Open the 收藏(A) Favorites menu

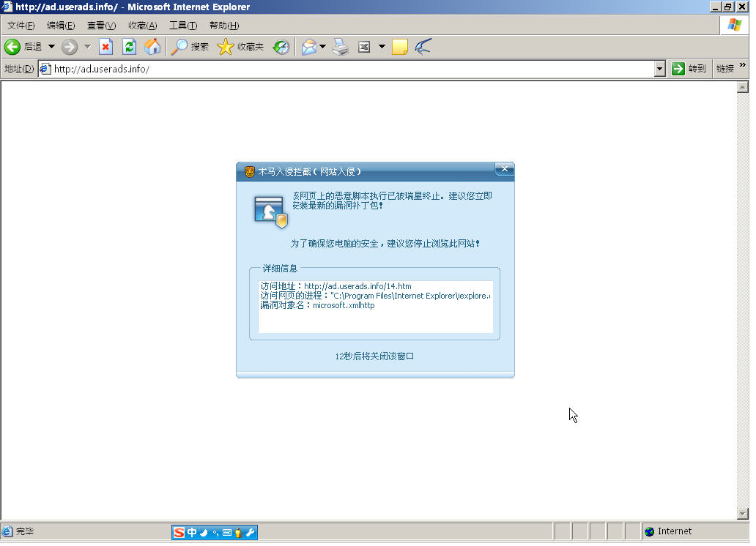pyautogui.click(x=142, y=26)
